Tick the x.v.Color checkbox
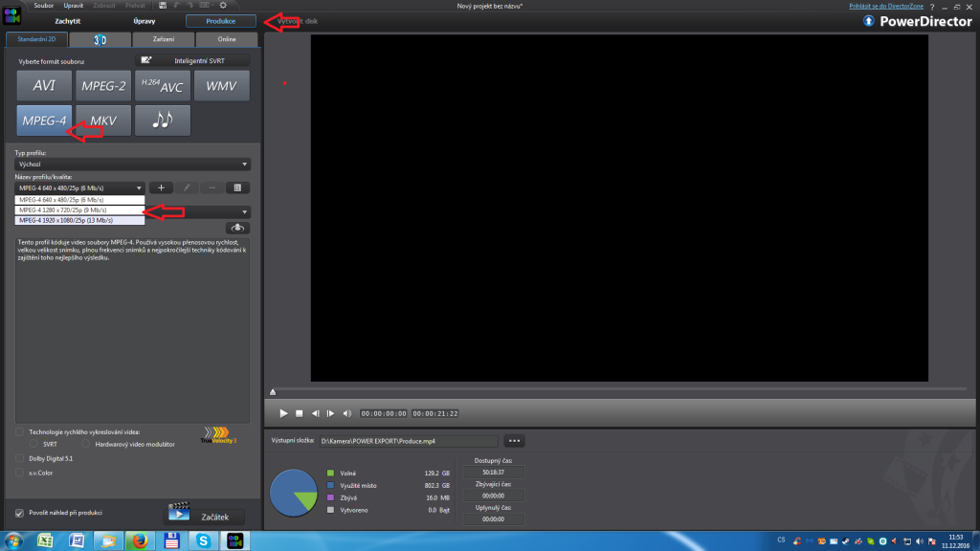 pyautogui.click(x=21, y=472)
